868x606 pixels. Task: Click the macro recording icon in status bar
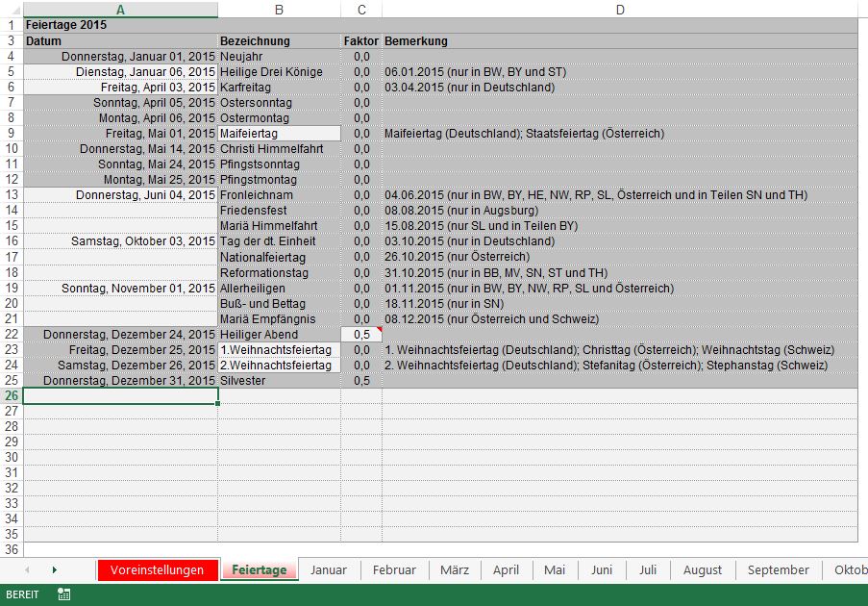point(63,594)
